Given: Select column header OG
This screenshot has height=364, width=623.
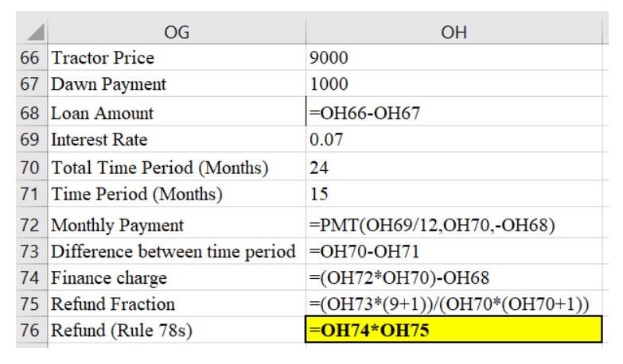Looking at the screenshot, I should 176,32.
